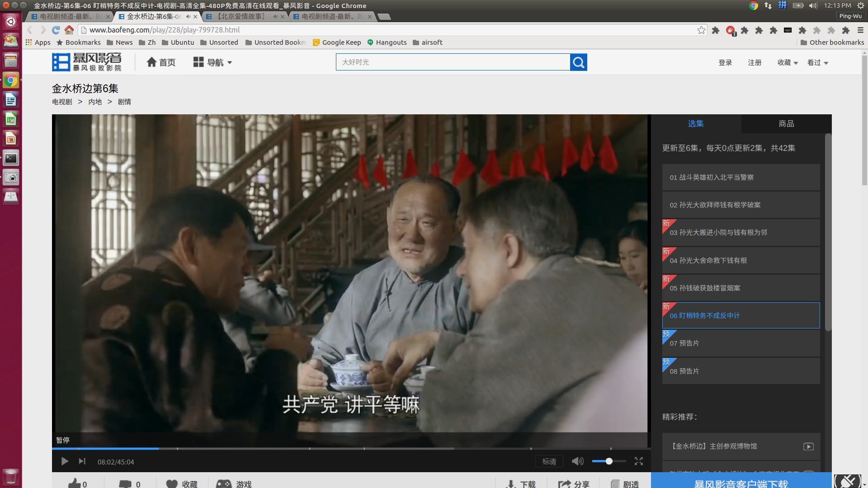Image resolution: width=868 pixels, height=488 pixels.
Task: Open the Other bookmarks folder
Action: click(x=832, y=42)
